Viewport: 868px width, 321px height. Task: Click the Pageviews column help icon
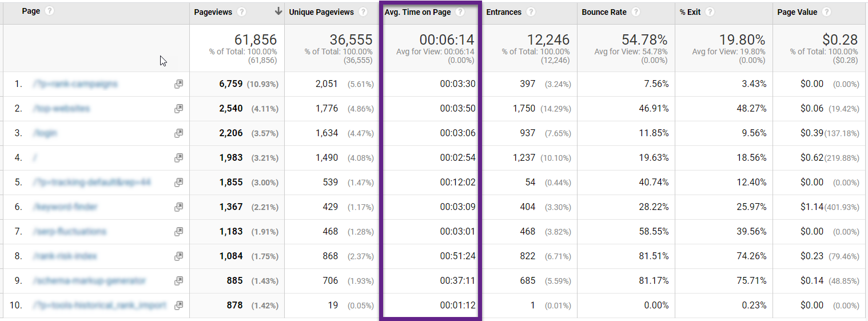242,12
